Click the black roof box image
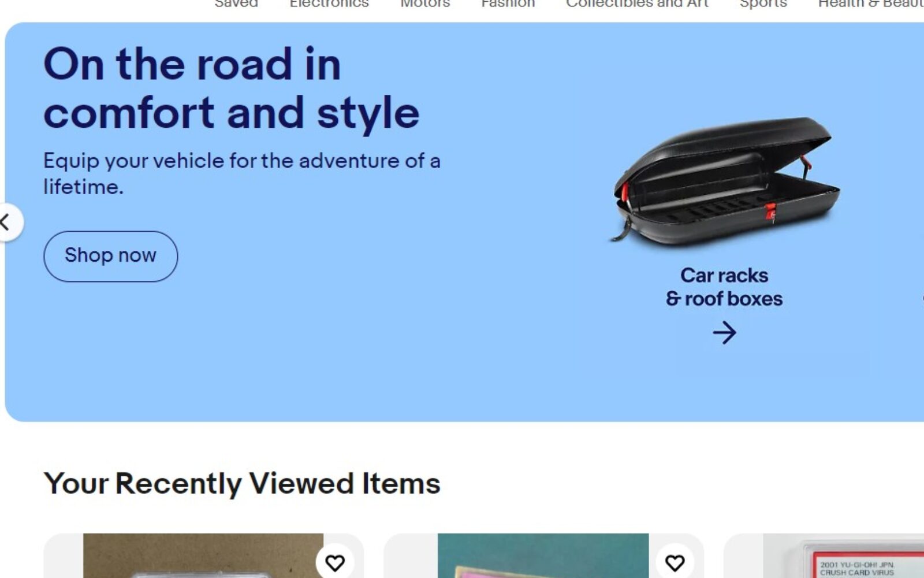The image size is (924, 578). tap(725, 180)
